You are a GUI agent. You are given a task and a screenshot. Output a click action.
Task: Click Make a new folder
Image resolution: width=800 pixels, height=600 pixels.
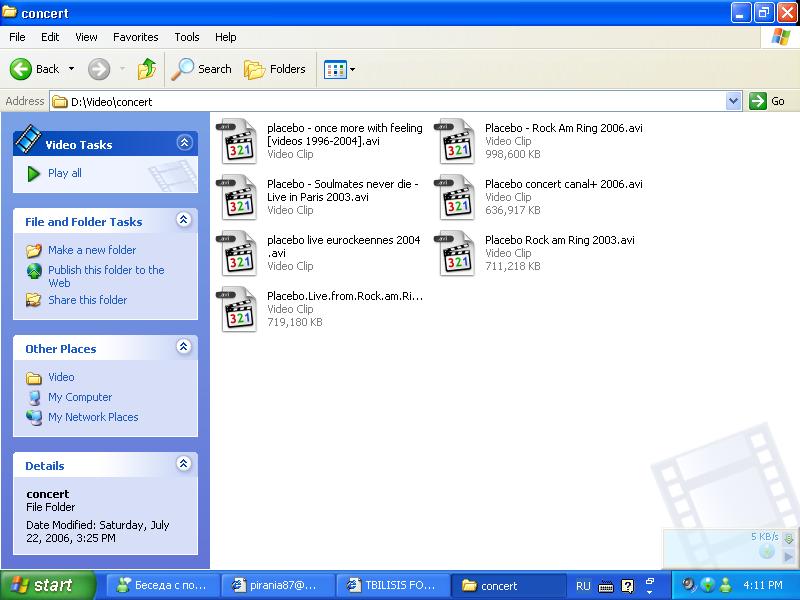(x=92, y=250)
